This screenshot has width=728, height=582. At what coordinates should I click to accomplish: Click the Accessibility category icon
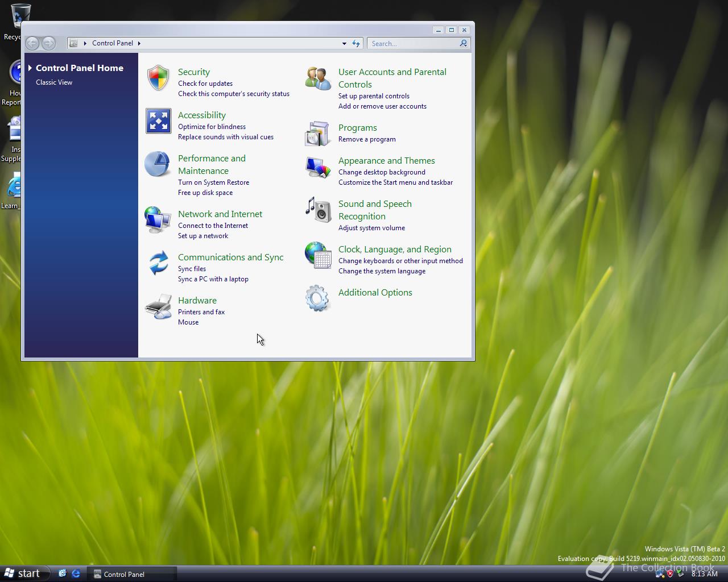point(158,121)
